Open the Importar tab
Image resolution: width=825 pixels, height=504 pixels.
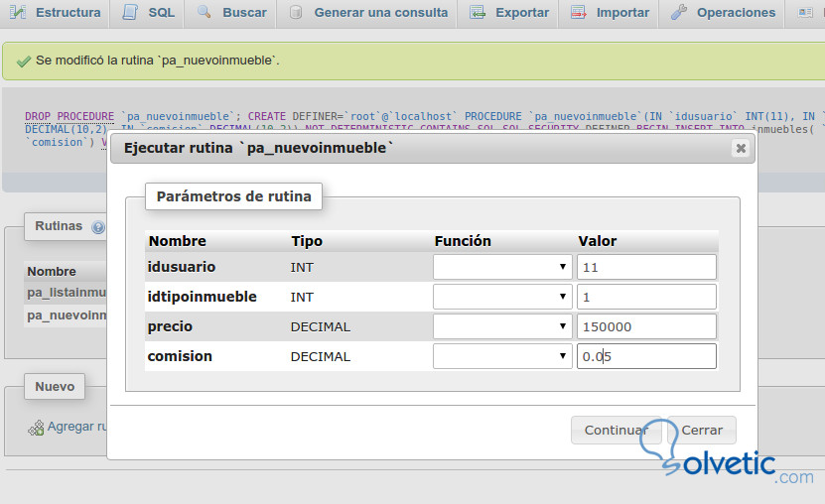coord(609,13)
